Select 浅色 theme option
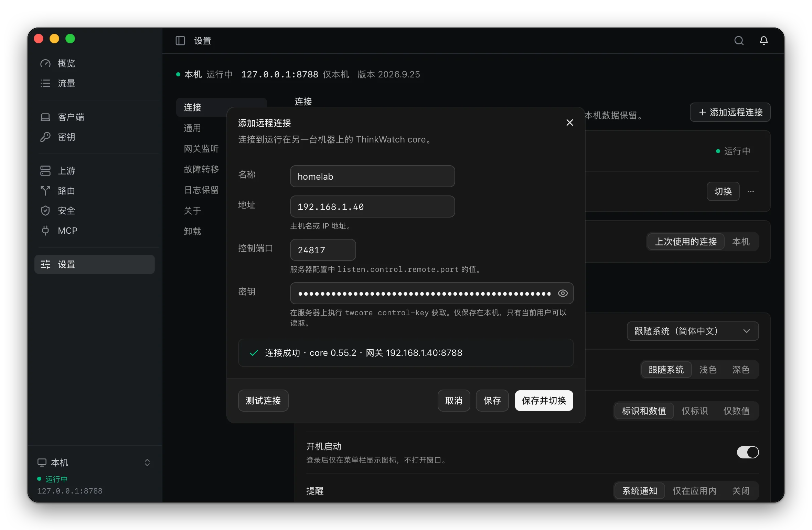This screenshot has width=812, height=530. [708, 370]
